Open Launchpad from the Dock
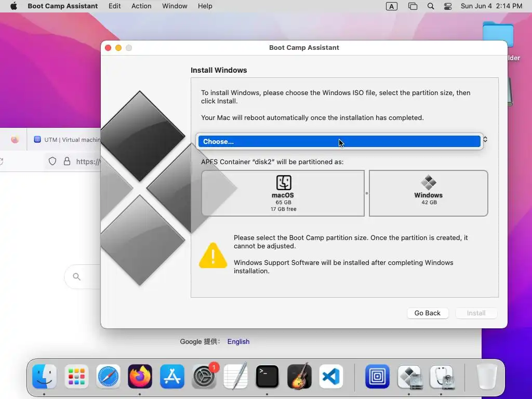532x399 pixels. pyautogui.click(x=76, y=376)
